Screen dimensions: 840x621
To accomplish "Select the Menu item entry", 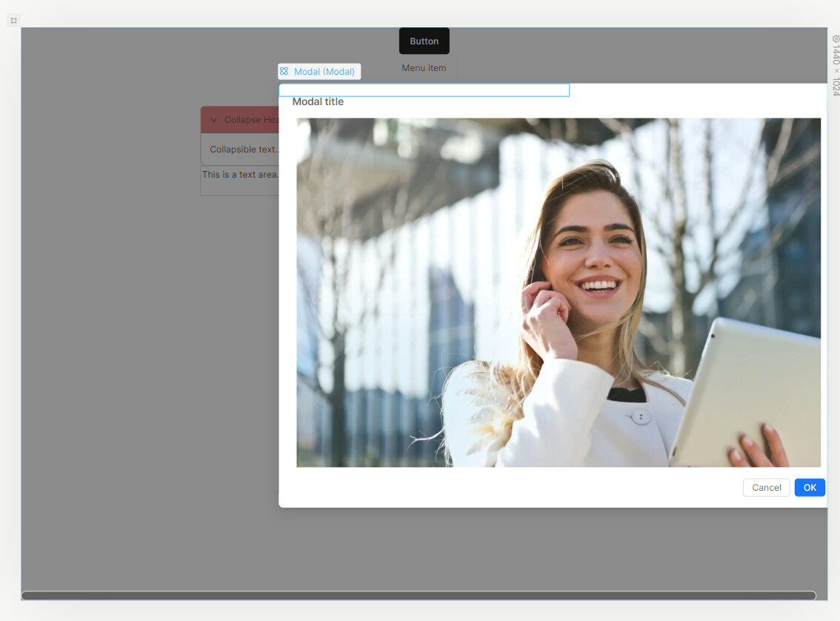I will (x=424, y=68).
